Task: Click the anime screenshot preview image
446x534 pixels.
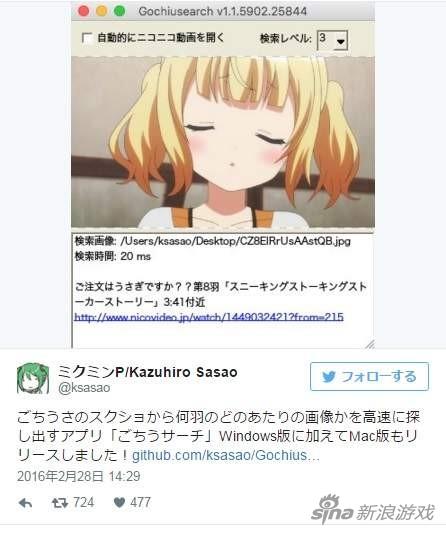Action: click(223, 142)
